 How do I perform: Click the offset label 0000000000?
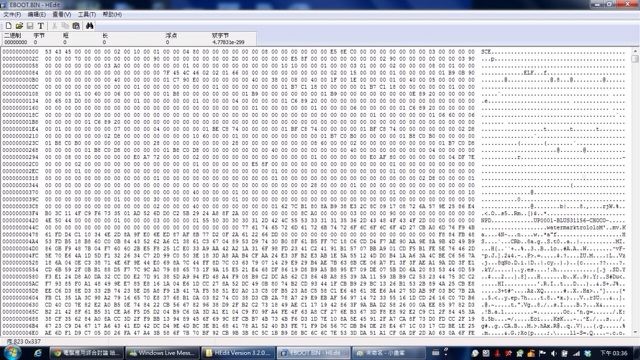(x=20, y=52)
